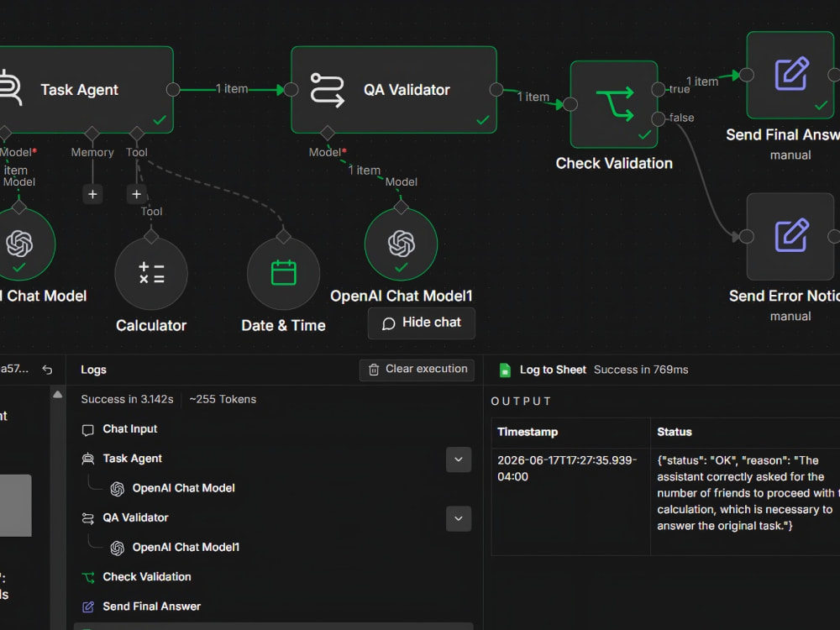
Task: Select the Calculator tool node
Action: (151, 273)
